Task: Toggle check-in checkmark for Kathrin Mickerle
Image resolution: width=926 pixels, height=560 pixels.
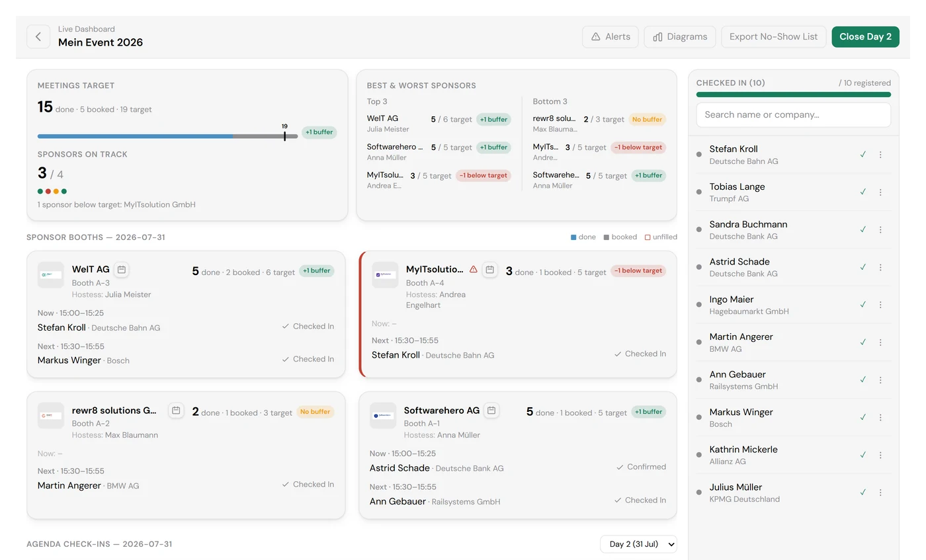Action: pyautogui.click(x=863, y=455)
